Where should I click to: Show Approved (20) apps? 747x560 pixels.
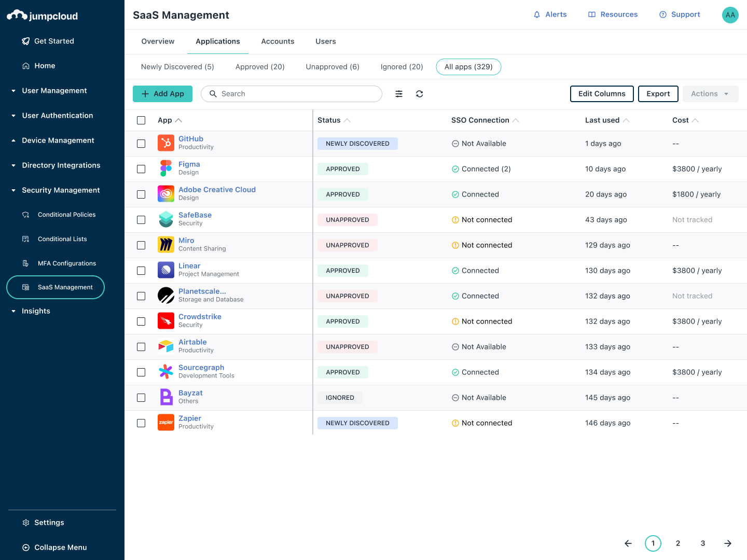[260, 67]
